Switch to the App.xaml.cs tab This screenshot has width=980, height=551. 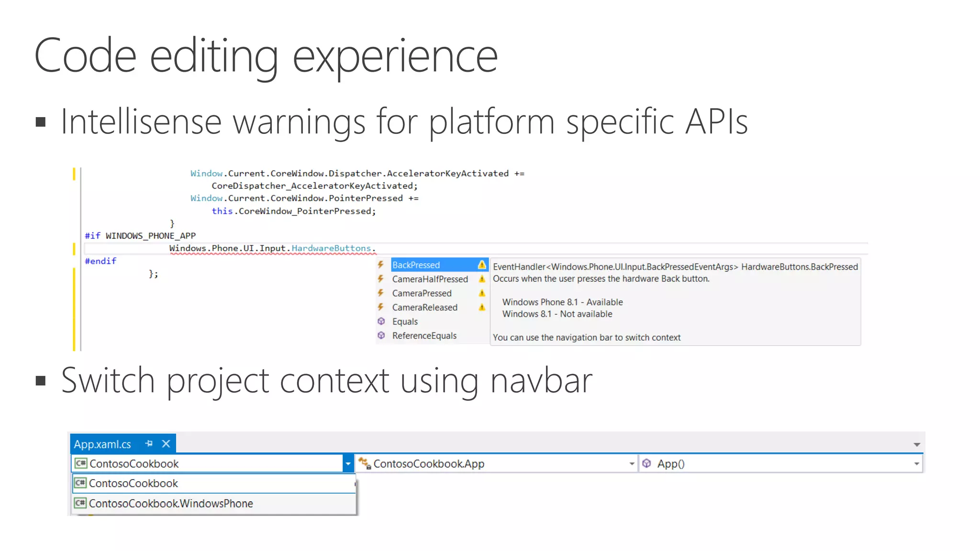point(102,444)
